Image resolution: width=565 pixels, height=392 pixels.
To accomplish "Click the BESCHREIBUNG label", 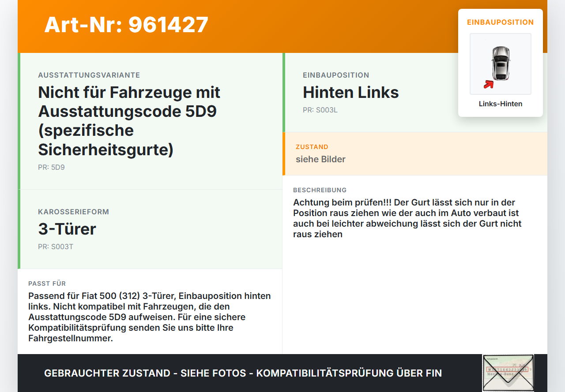I will (x=320, y=190).
